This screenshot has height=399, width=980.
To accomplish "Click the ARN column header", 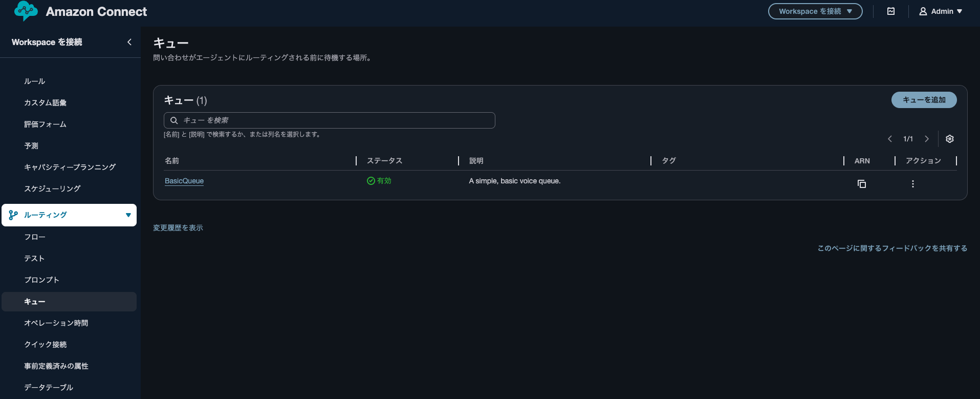I will 862,161.
